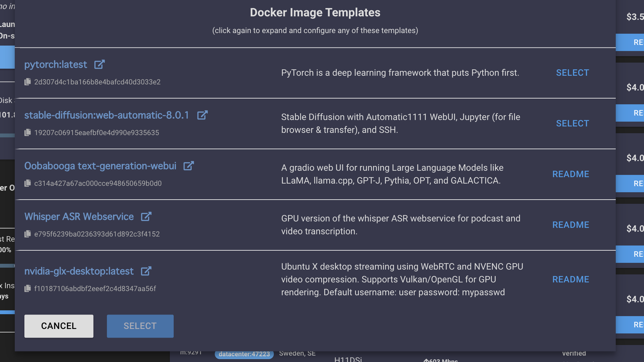The image size is (644, 362).
Task: Click the hash text c314a427a67ac000cce948650659b0d0
Action: click(98, 184)
